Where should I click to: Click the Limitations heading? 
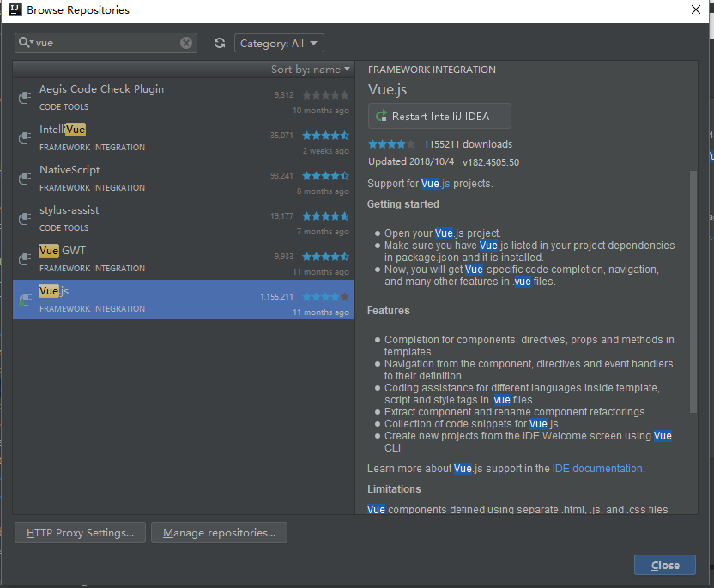pyautogui.click(x=394, y=489)
